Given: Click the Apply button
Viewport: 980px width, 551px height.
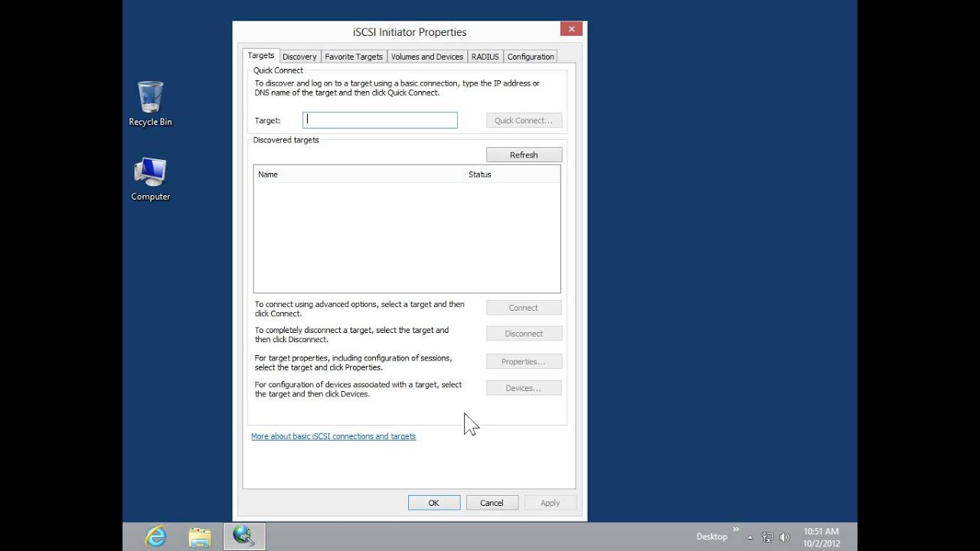Looking at the screenshot, I should coord(550,503).
